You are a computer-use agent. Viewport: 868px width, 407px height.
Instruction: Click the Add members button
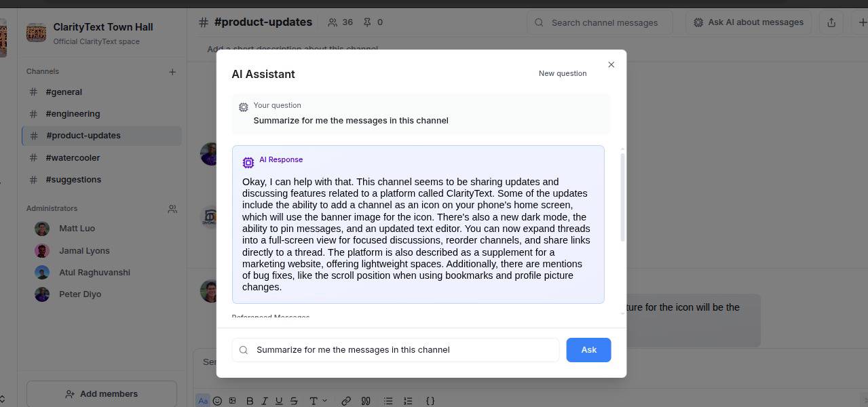pyautogui.click(x=102, y=394)
